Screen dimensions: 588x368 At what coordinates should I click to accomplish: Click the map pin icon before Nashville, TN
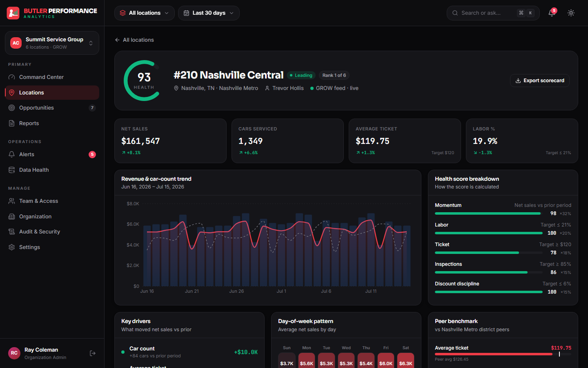[176, 88]
